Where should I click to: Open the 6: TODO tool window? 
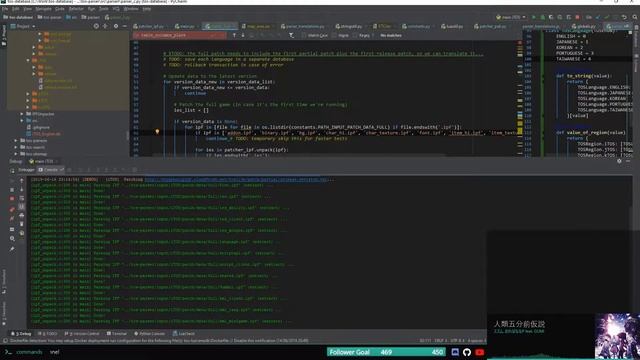tap(48, 333)
